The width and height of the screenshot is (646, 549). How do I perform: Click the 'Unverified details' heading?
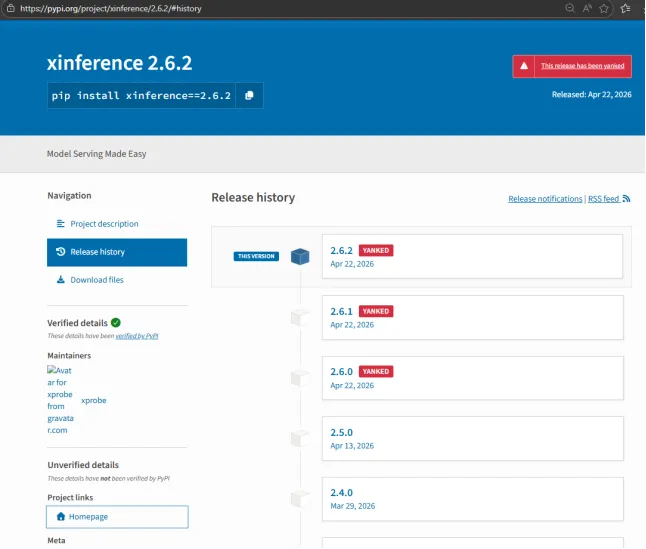click(83, 465)
